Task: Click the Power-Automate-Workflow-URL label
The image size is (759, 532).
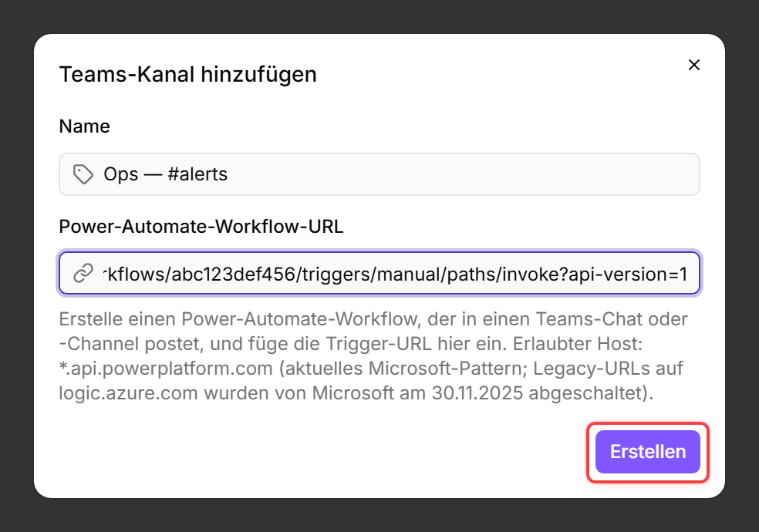Action: pos(201,227)
